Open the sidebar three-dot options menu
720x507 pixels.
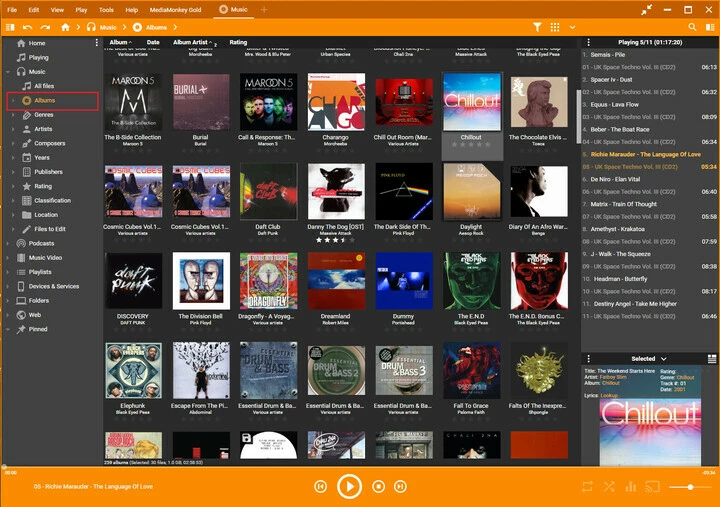coord(96,43)
